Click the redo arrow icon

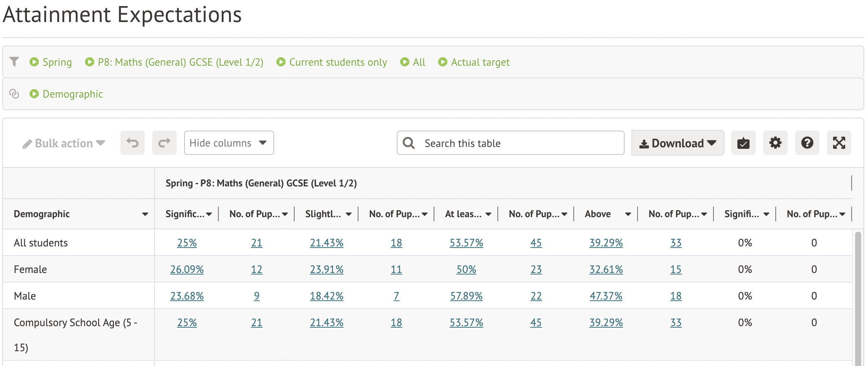pyautogui.click(x=164, y=143)
